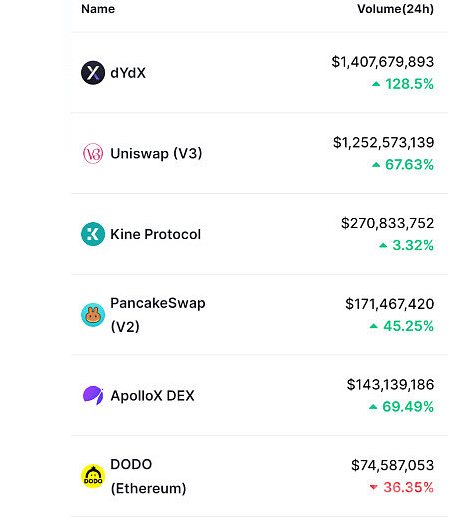Click the Uniswap V3 pink logo
Screen dimensions: 449x517
coord(93,153)
